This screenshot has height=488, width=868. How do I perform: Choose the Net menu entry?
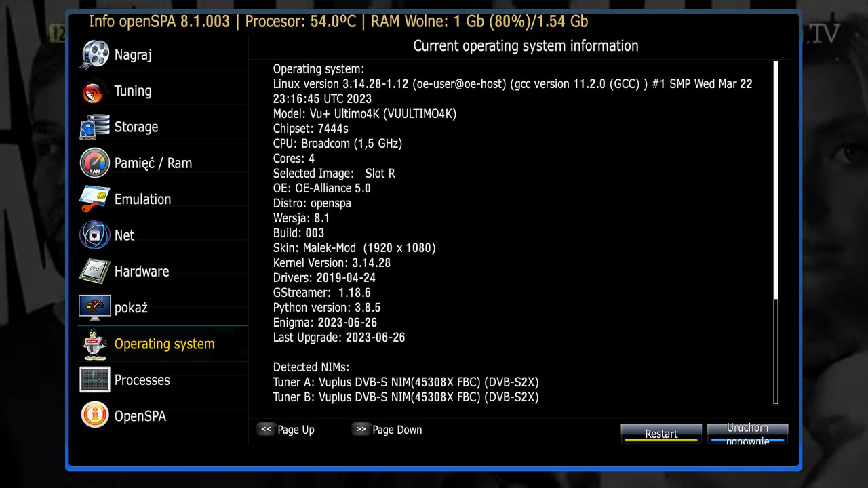[x=163, y=235]
